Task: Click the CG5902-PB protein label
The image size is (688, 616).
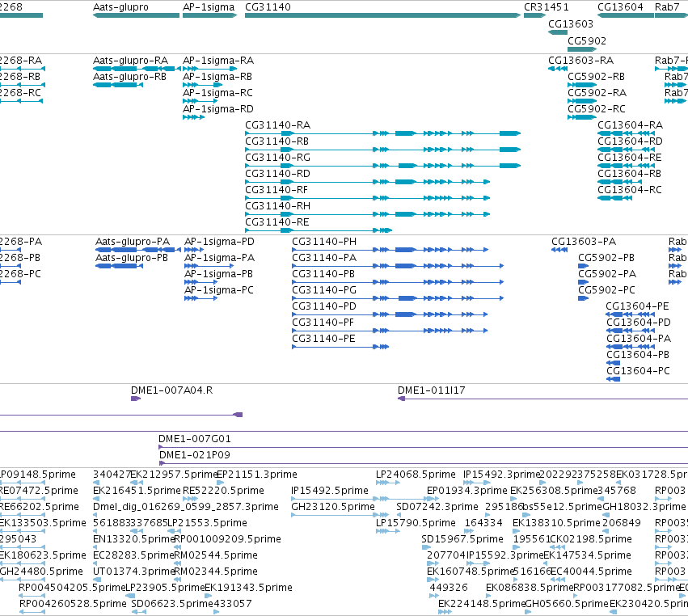Action: pyautogui.click(x=606, y=258)
